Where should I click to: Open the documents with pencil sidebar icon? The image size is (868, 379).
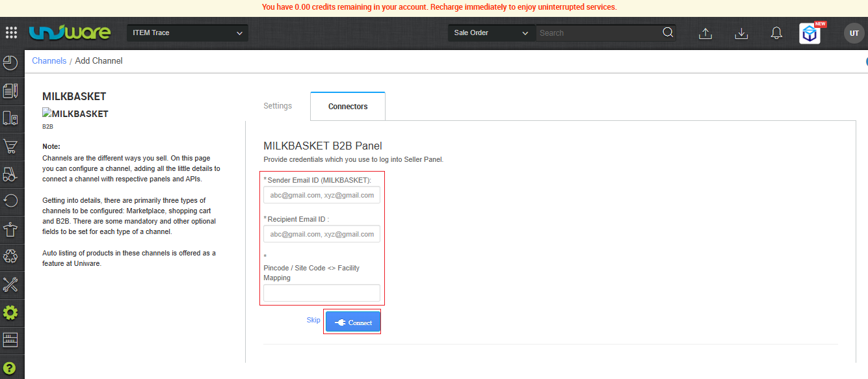click(10, 90)
